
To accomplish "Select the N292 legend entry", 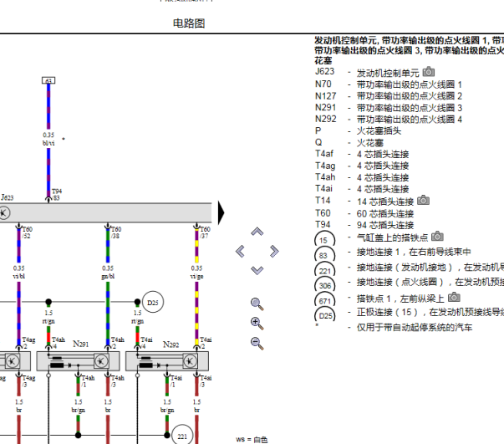I will pos(389,120).
